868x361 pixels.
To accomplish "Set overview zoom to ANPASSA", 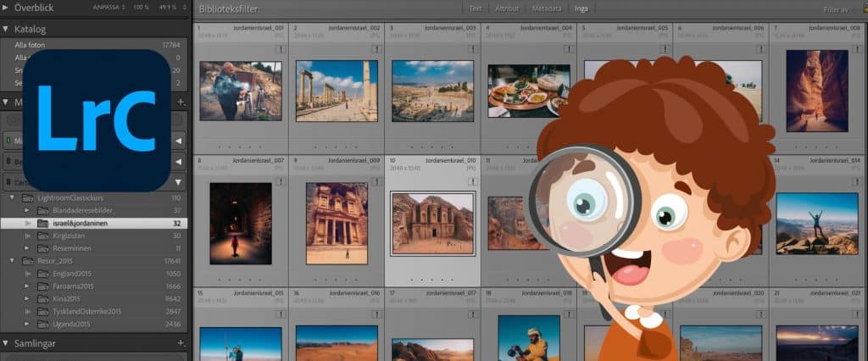I will [x=109, y=8].
